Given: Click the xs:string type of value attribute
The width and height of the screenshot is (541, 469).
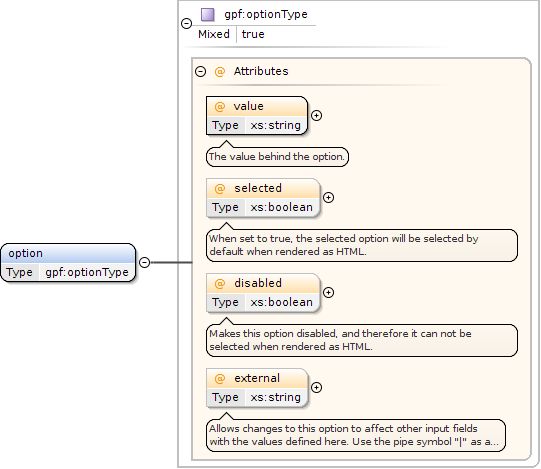Looking at the screenshot, I should (275, 125).
